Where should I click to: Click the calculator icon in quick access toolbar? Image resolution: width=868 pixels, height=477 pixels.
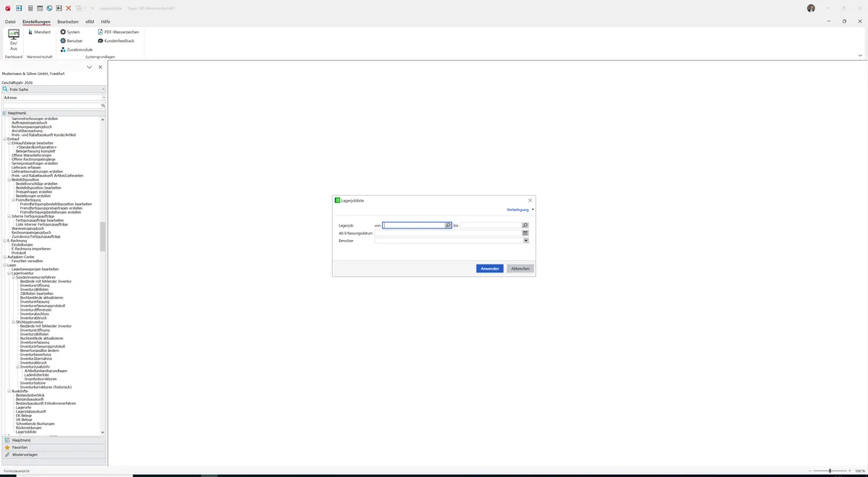click(30, 8)
